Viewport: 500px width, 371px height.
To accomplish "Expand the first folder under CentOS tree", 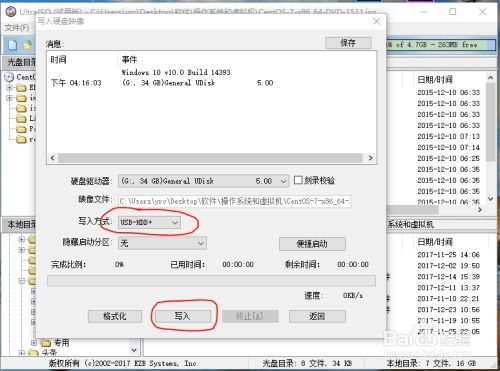I will (x=9, y=88).
